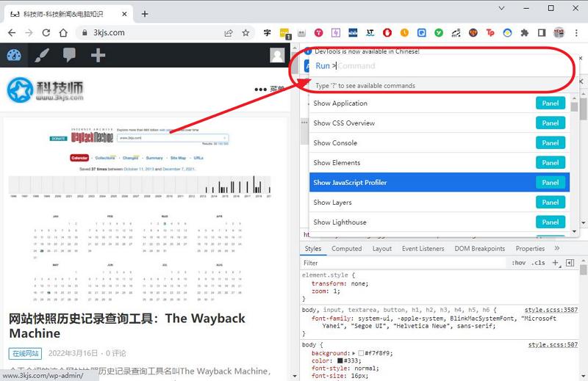Close the 科技师 browser tab

(x=124, y=14)
